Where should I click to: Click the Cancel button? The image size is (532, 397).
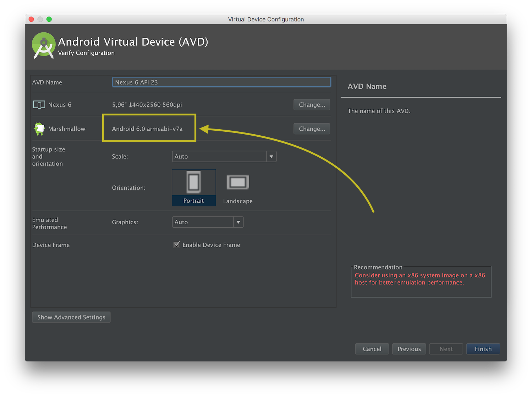pos(372,349)
